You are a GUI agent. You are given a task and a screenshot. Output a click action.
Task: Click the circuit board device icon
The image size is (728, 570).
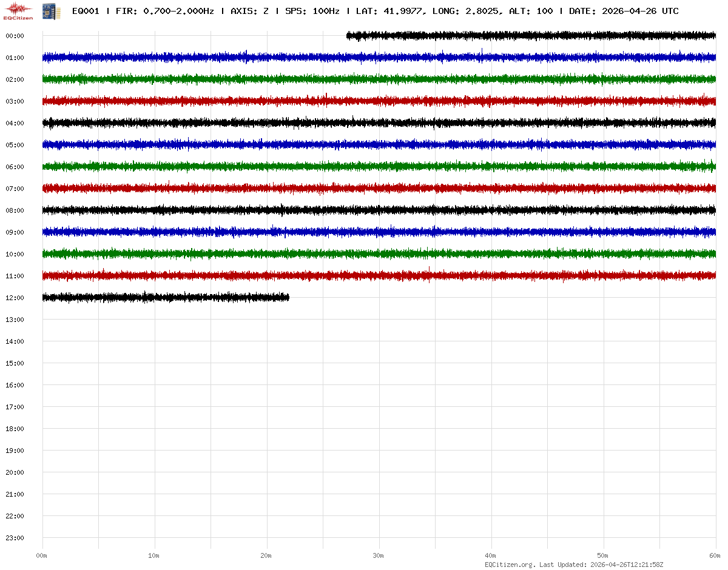51,11
